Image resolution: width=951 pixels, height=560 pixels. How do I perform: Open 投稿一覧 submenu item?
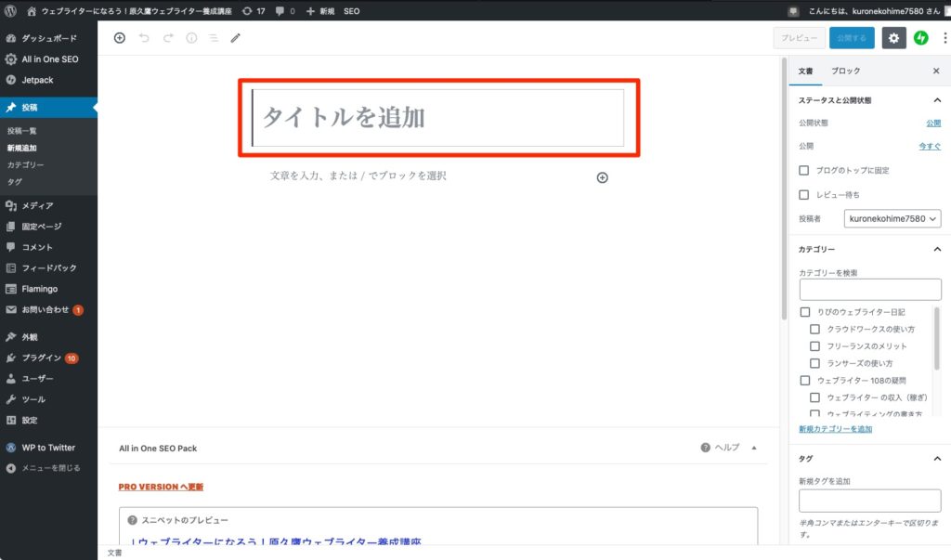[22, 131]
